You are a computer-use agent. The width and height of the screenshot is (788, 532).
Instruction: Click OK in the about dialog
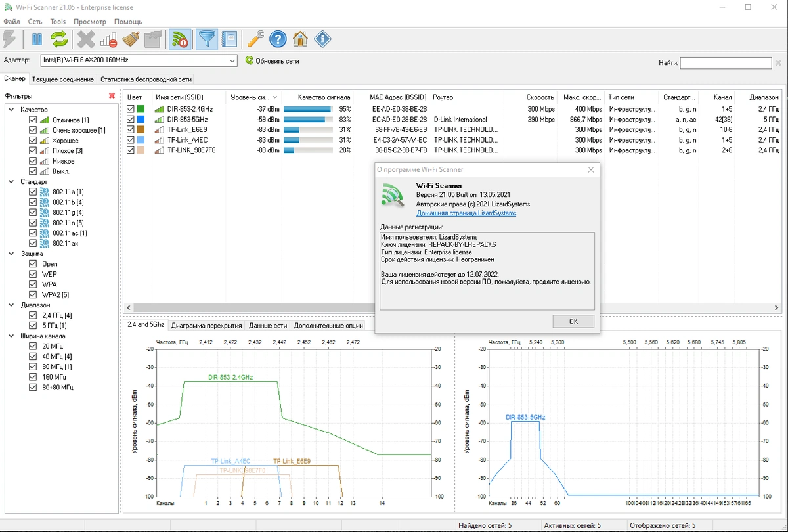[x=573, y=321]
